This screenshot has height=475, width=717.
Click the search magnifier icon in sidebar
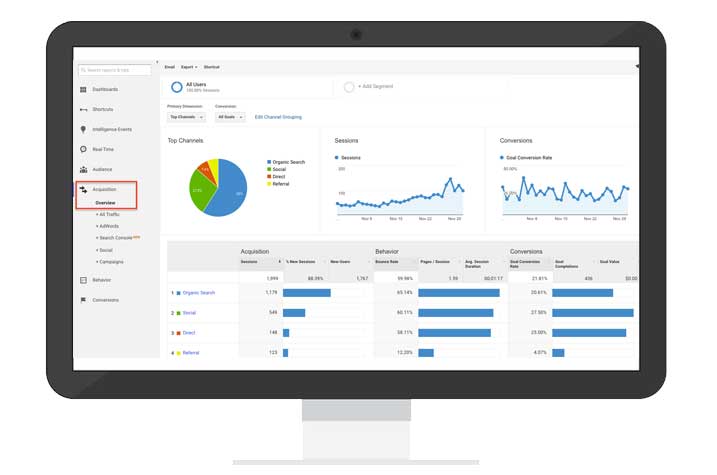[83, 70]
